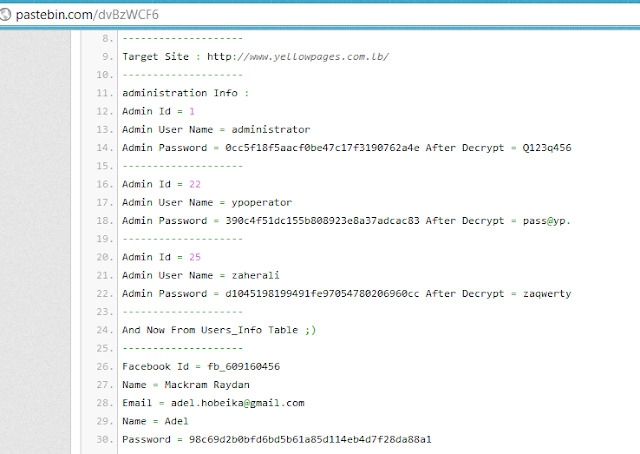Screen dimensions: 640x454
Task: Click 'Name = Mackram Raydan' line
Action: click(x=186, y=385)
